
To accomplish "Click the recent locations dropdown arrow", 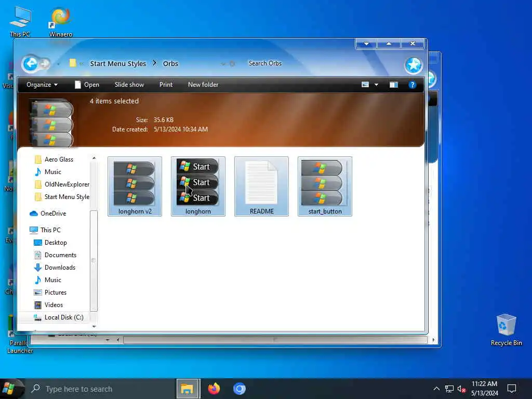I will pos(58,64).
